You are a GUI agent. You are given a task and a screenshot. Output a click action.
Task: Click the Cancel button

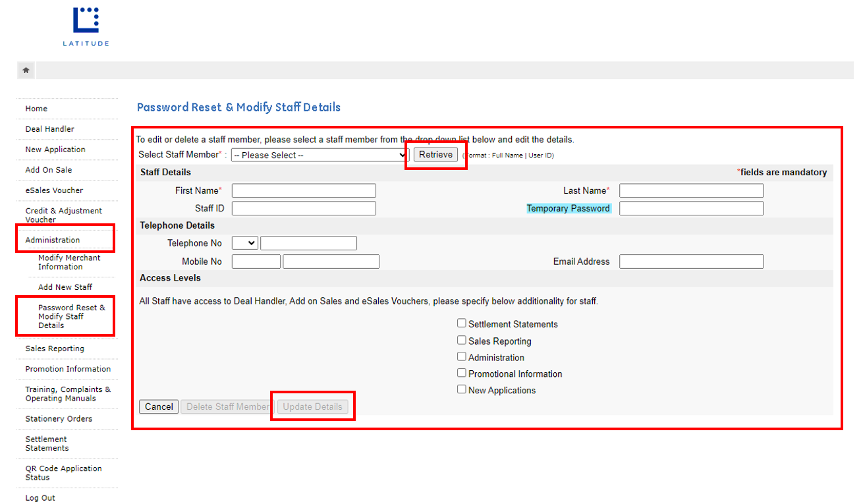pyautogui.click(x=159, y=406)
